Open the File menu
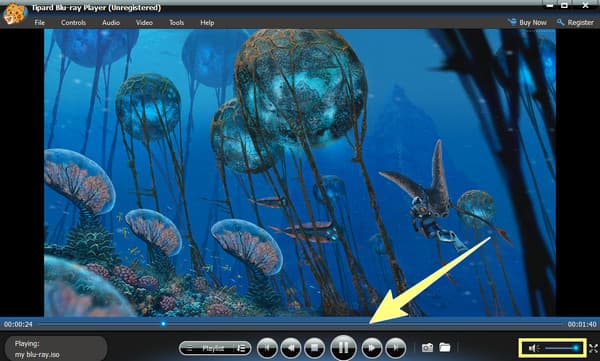Image resolution: width=600 pixels, height=361 pixels. (x=39, y=23)
